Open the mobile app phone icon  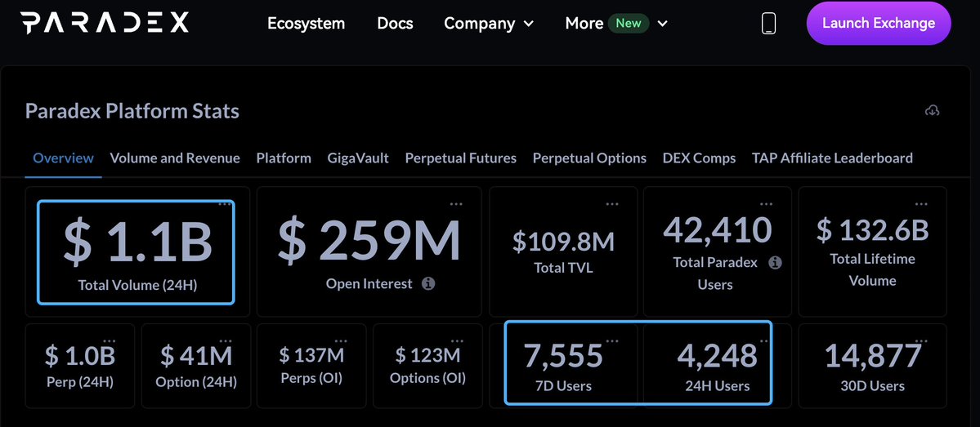coord(768,24)
